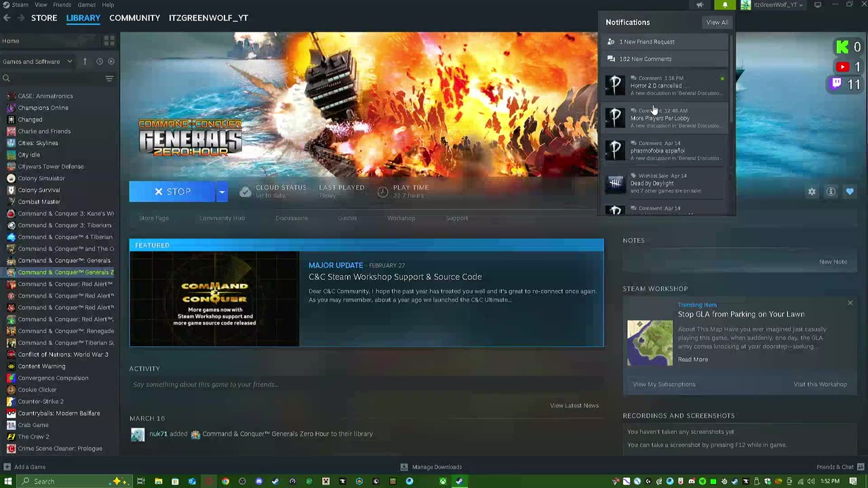Show game info icon
Viewport: 868px width, 488px height.
(x=831, y=192)
